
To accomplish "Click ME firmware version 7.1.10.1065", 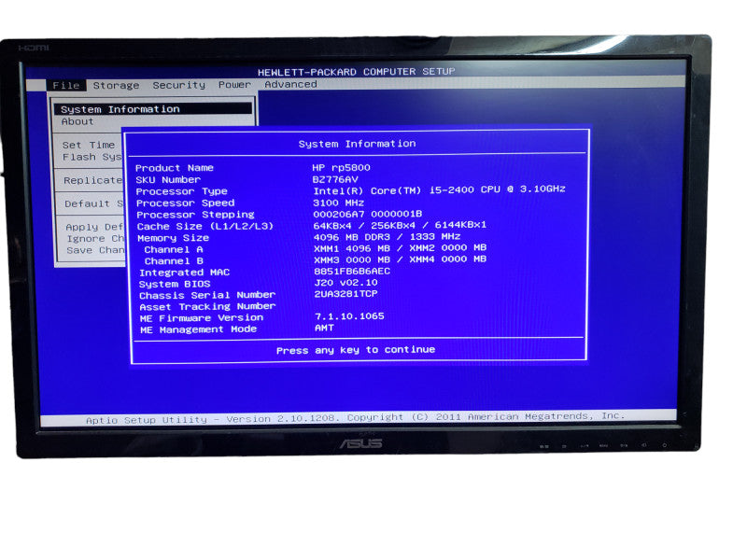I will pyautogui.click(x=349, y=316).
